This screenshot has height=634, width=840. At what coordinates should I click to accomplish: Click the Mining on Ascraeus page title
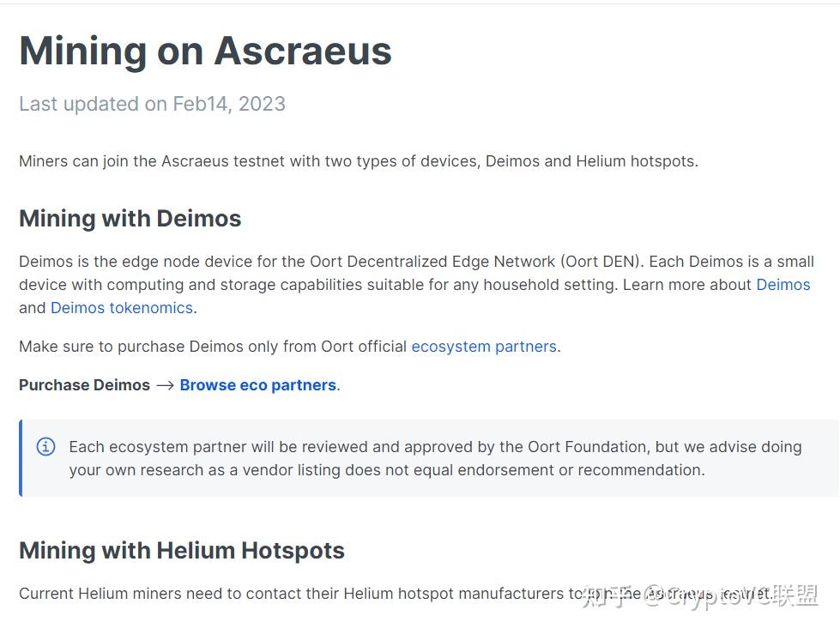click(205, 51)
